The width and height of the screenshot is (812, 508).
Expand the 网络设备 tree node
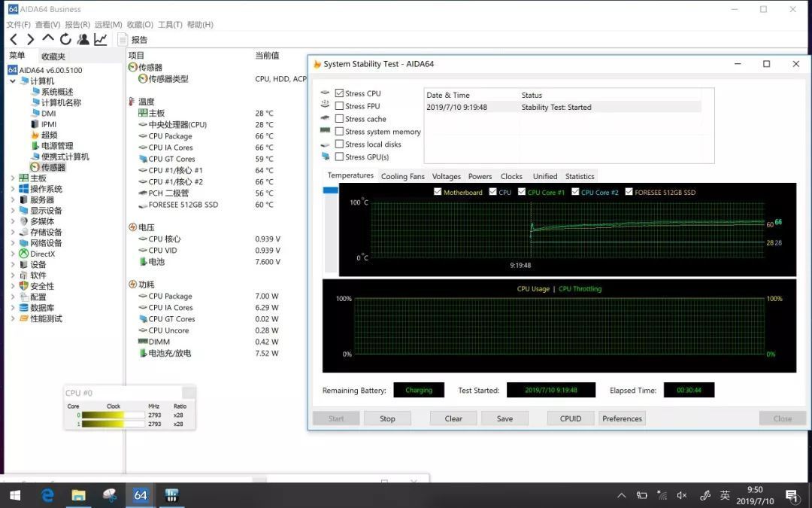(x=13, y=243)
